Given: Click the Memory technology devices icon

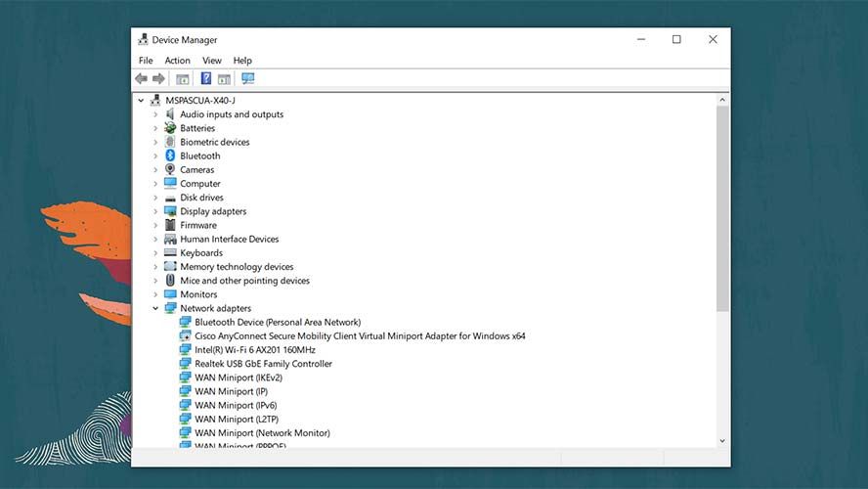Looking at the screenshot, I should click(x=170, y=266).
